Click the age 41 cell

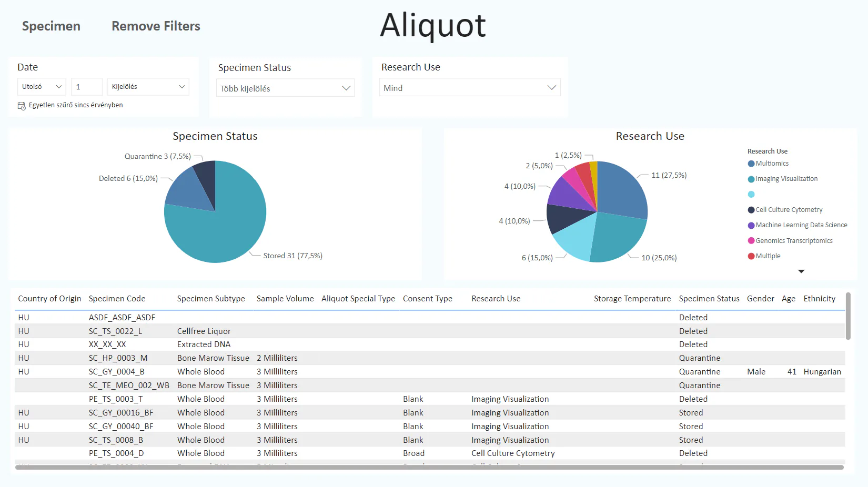tap(792, 372)
